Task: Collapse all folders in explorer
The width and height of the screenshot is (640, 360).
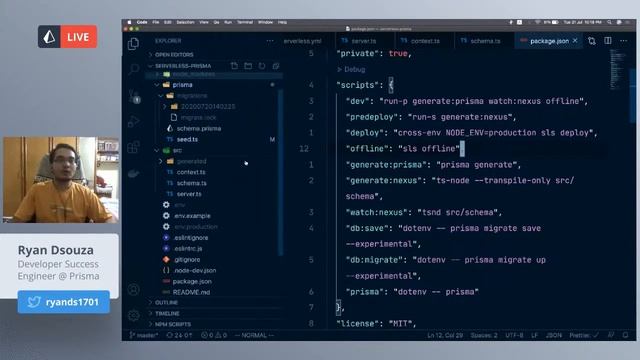Action: click(x=276, y=66)
